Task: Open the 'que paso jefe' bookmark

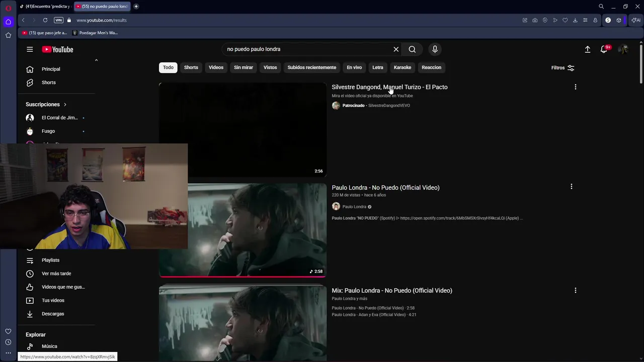Action: [x=44, y=33]
